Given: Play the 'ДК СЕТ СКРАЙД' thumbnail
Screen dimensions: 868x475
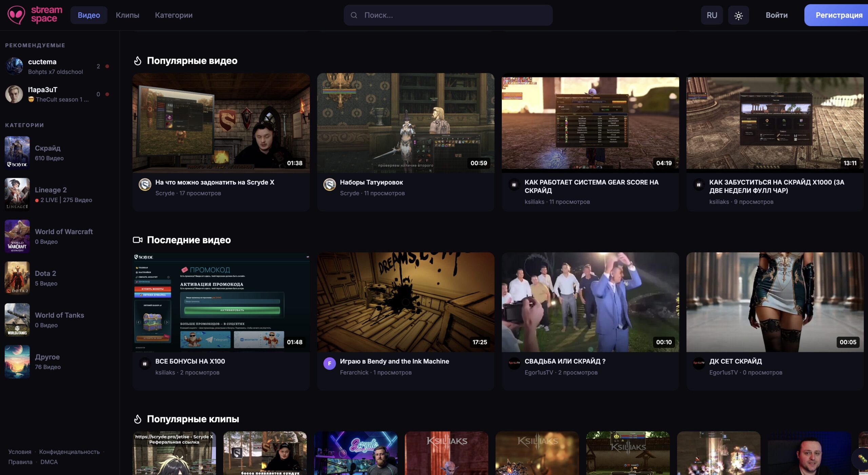Looking at the screenshot, I should click(x=775, y=302).
